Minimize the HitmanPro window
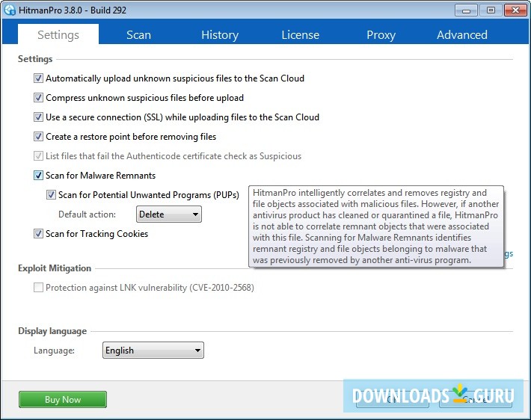531x420 pixels. coord(466,10)
